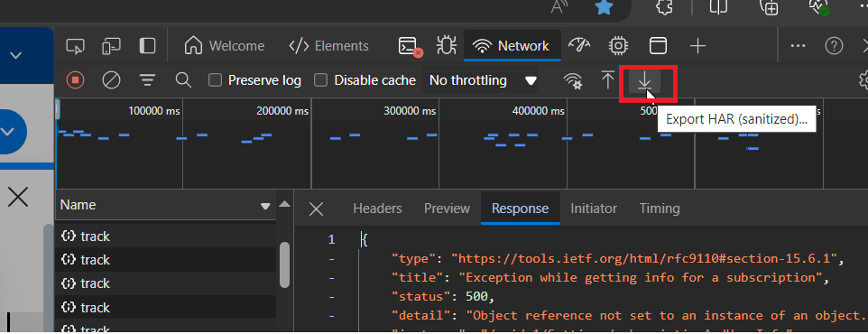The width and height of the screenshot is (868, 334).
Task: Open the No throttling dropdown
Action: pyautogui.click(x=484, y=80)
